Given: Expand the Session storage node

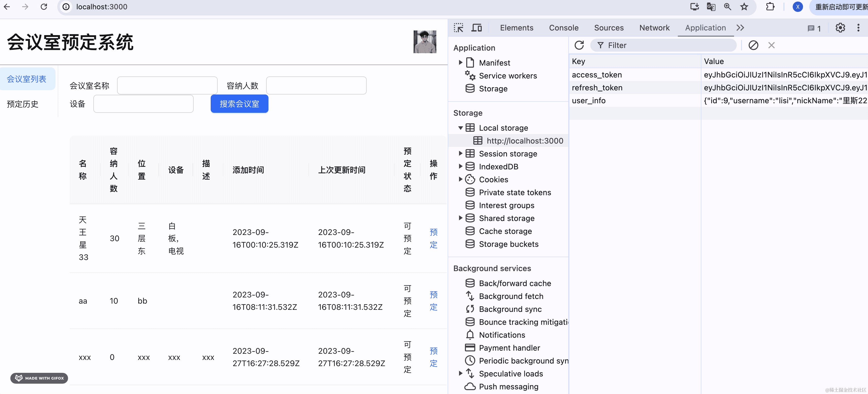Looking at the screenshot, I should coord(460,153).
